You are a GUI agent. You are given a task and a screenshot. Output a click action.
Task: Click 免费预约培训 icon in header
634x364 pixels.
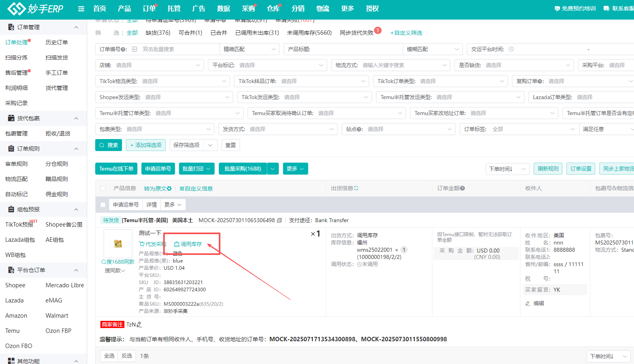point(557,8)
